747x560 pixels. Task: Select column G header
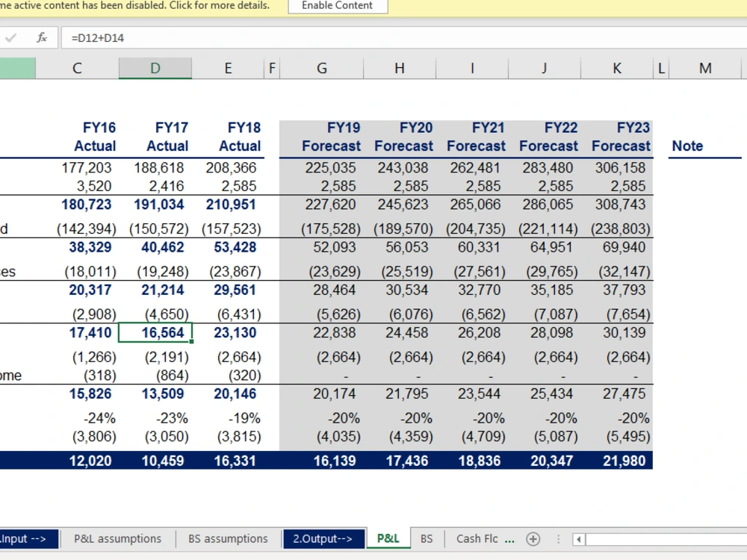[321, 68]
